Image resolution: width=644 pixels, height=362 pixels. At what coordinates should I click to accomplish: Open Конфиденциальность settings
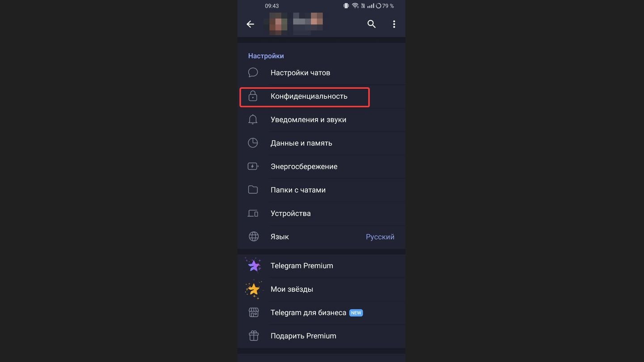coord(309,96)
